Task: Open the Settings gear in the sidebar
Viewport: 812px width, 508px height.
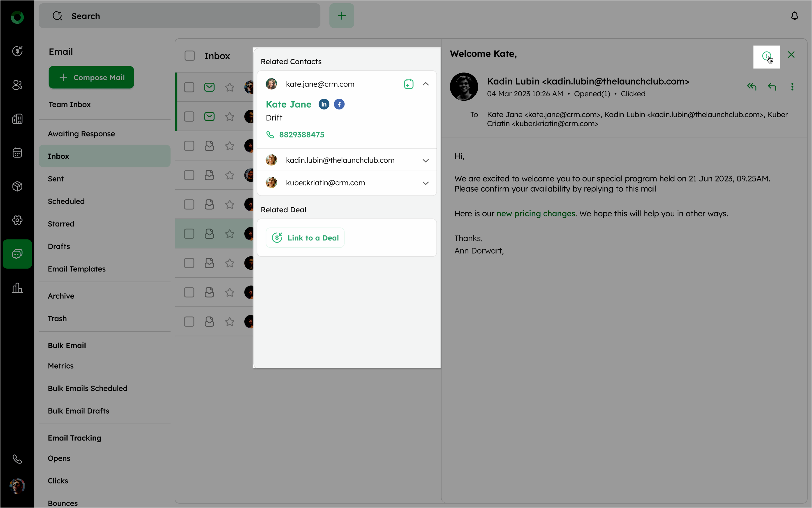Action: coord(17,220)
